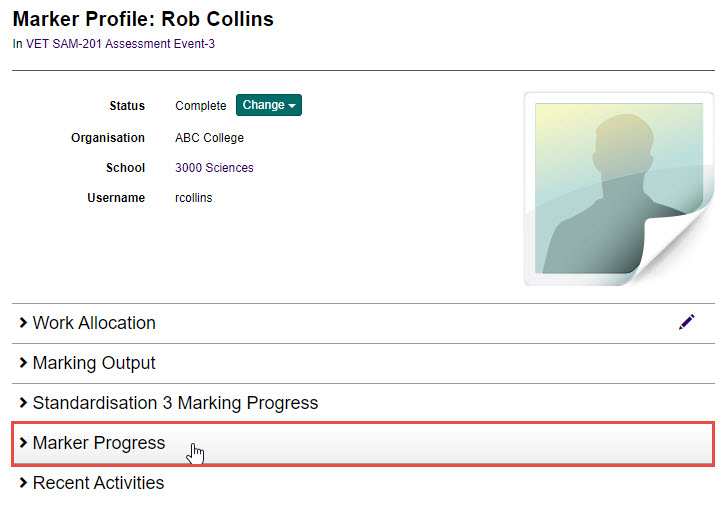Click the caret arrow on the Change button
The height and width of the screenshot is (507, 725).
292,106
